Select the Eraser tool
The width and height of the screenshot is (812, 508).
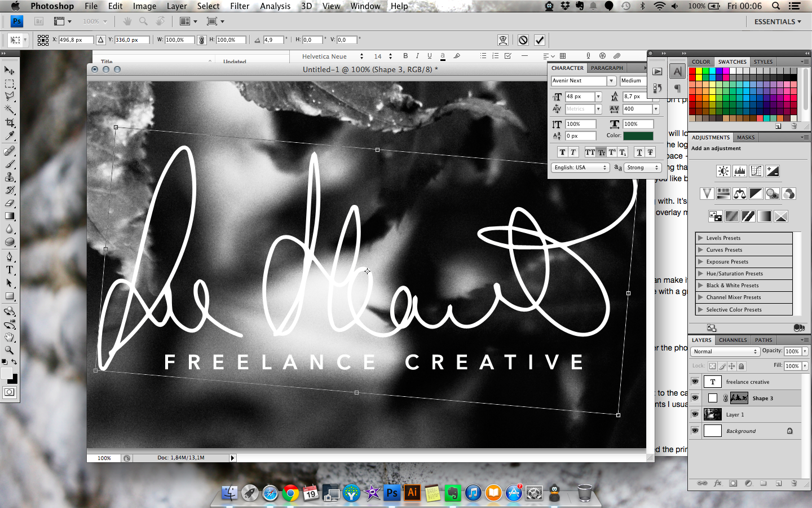pyautogui.click(x=10, y=203)
